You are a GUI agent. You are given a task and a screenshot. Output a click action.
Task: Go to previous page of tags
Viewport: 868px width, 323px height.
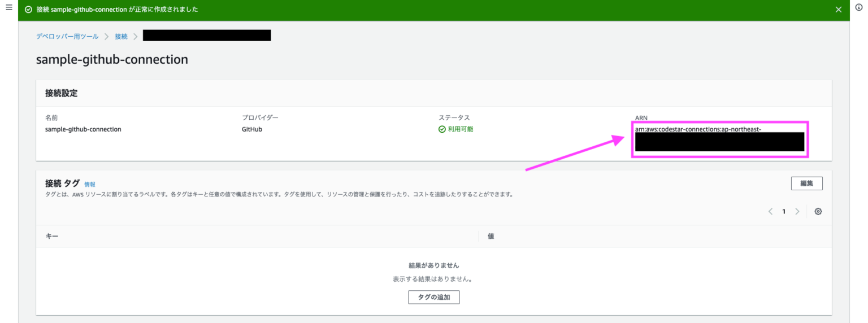770,212
